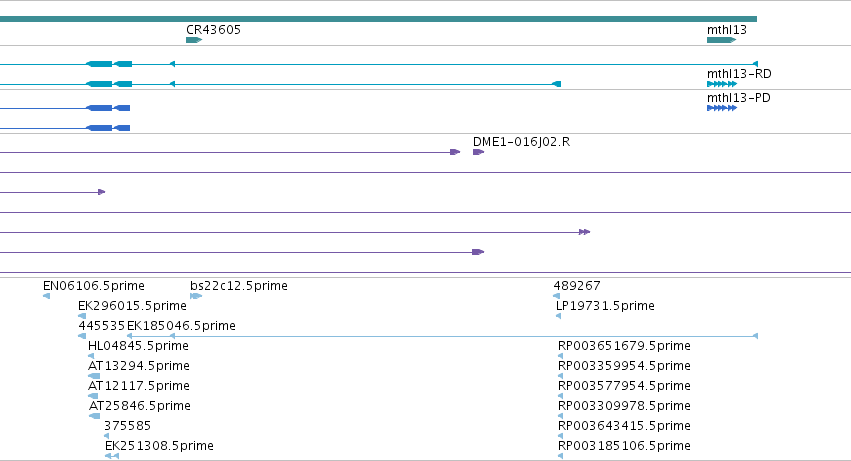Viewport: 851px width, 461px height.
Task: Click the RP003309978.5prime label
Action: click(624, 406)
